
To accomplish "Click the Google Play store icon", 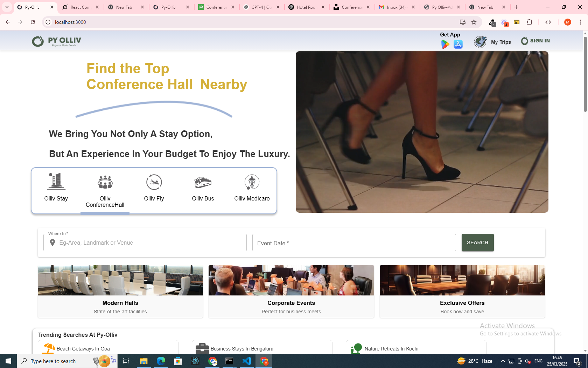I will 445,44.
